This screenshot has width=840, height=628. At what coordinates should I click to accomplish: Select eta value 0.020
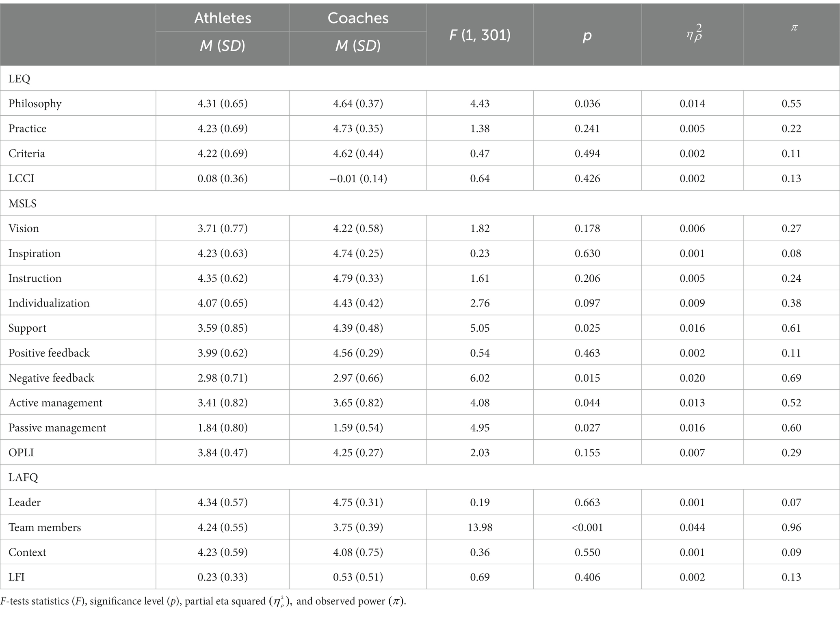692,378
